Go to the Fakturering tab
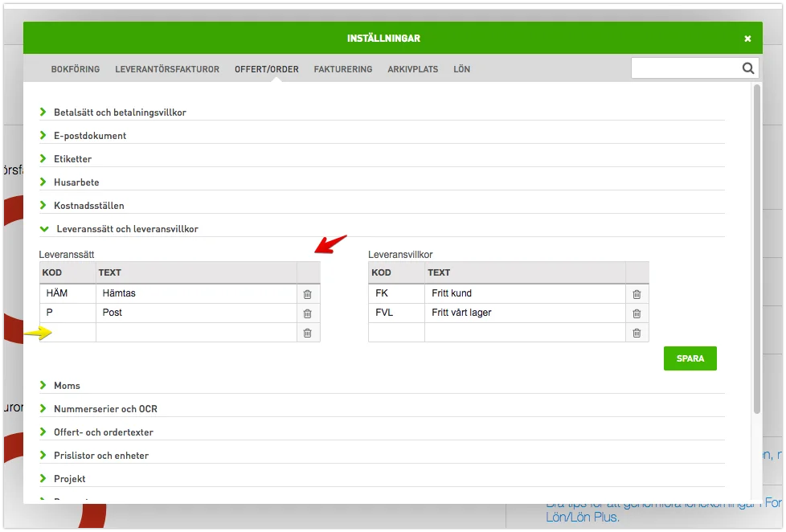Screen dimensions: 786x532 pos(343,69)
